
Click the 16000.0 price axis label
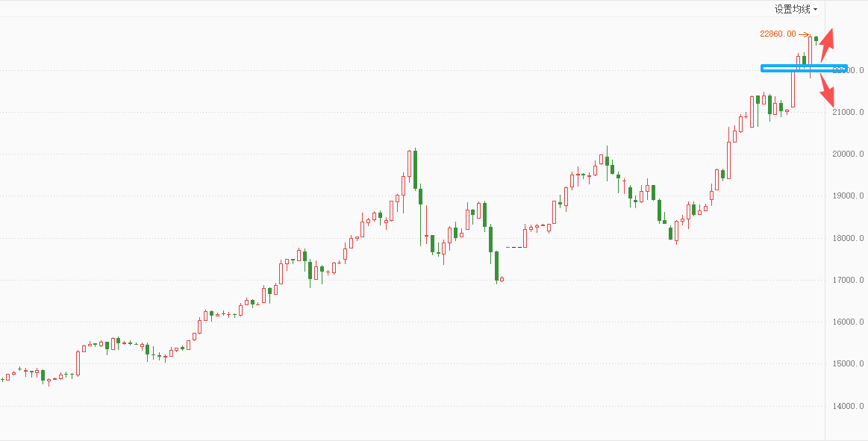(x=849, y=322)
